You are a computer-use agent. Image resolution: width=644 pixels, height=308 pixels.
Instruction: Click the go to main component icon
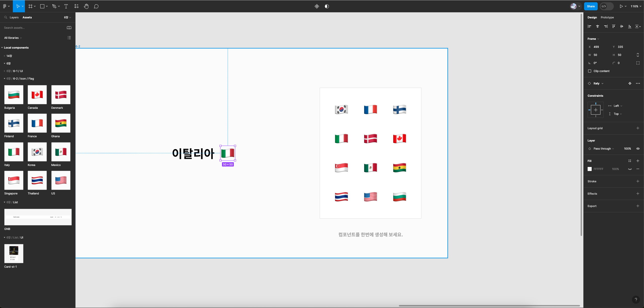pyautogui.click(x=630, y=83)
